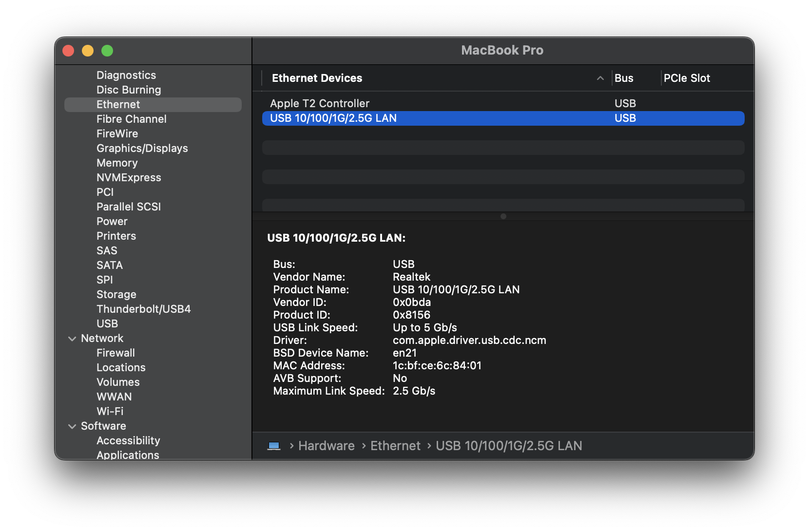Image resolution: width=809 pixels, height=532 pixels.
Task: Open SAS in the sidebar
Action: [x=107, y=250]
